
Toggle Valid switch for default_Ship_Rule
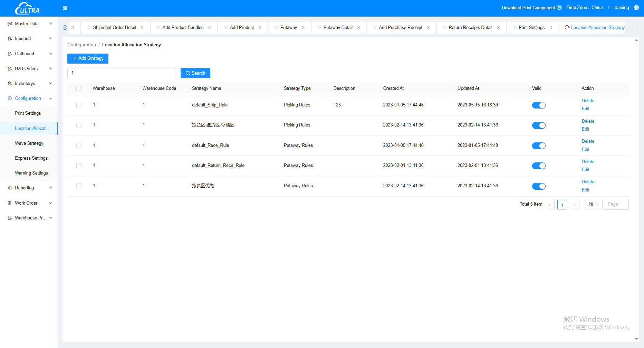(539, 105)
